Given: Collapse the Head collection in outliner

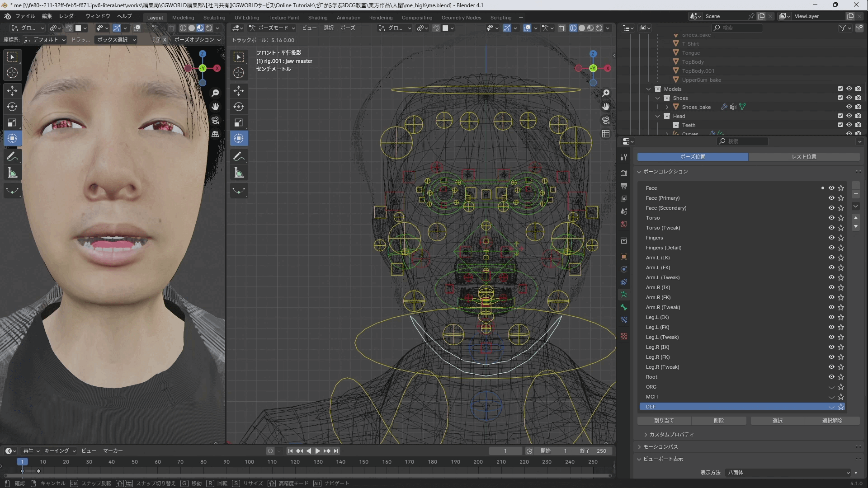Looking at the screenshot, I should tap(658, 116).
